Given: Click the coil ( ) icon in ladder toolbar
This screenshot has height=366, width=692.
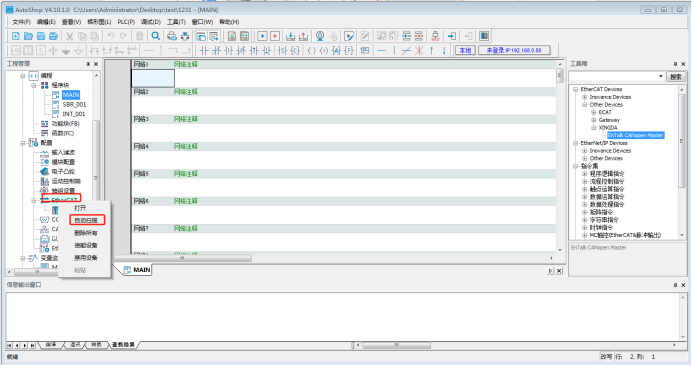Looking at the screenshot, I should (x=311, y=51).
